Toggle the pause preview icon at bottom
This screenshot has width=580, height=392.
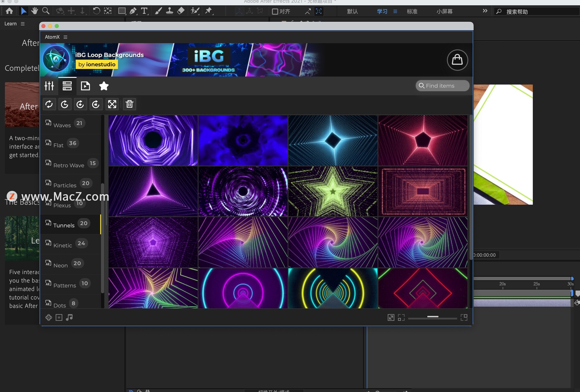(x=59, y=317)
